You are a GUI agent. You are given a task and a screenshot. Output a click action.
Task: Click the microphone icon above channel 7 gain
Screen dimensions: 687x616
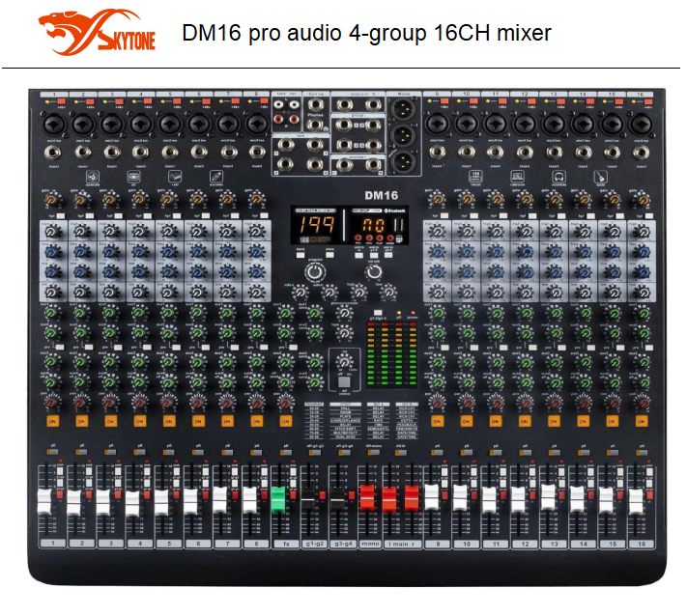click(x=216, y=177)
